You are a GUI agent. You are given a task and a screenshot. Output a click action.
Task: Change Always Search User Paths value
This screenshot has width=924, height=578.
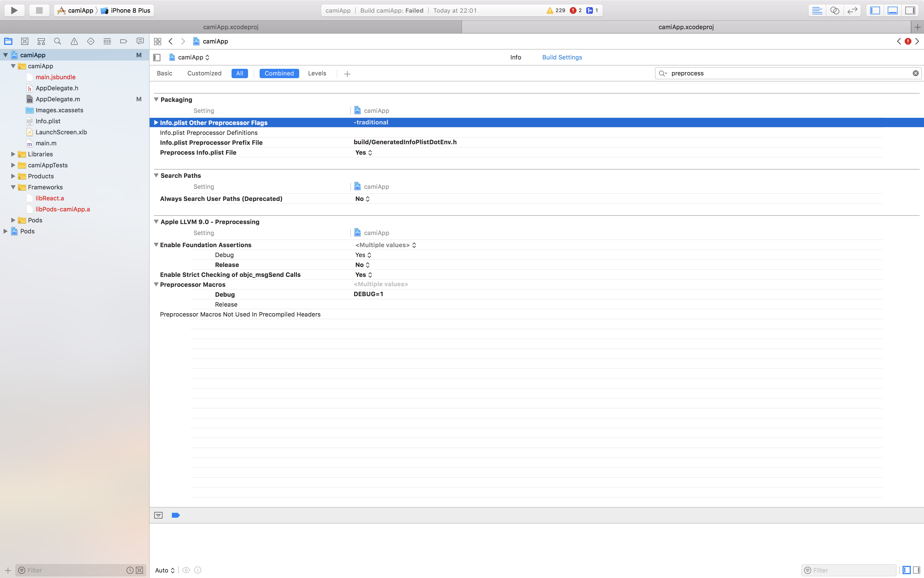362,199
